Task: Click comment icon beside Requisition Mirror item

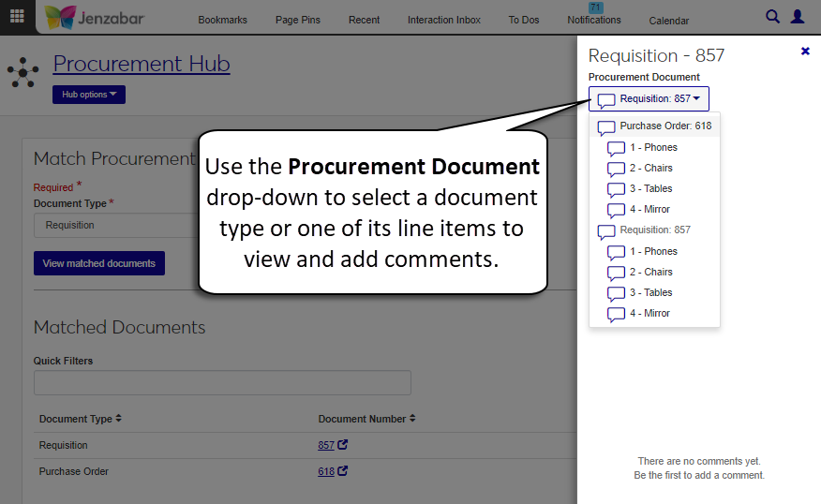Action: [x=617, y=315]
